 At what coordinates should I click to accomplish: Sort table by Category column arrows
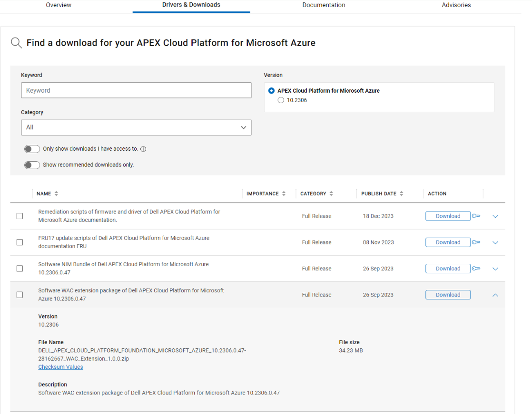[331, 193]
